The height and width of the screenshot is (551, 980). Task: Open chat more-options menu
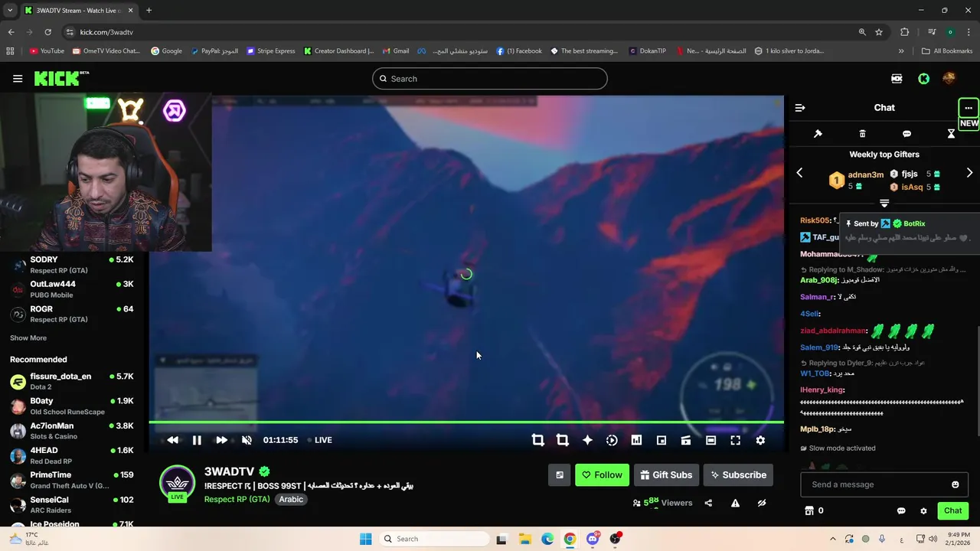pyautogui.click(x=969, y=108)
